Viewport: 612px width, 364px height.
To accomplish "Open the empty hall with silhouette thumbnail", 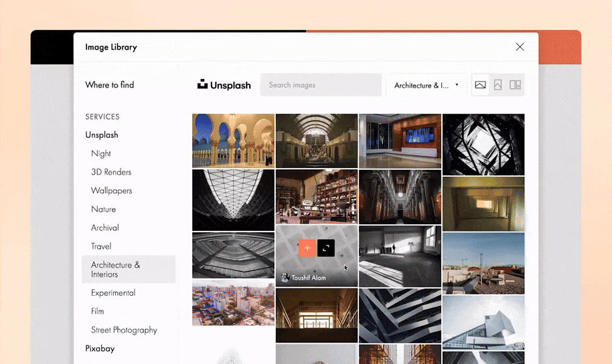I will click(x=400, y=256).
